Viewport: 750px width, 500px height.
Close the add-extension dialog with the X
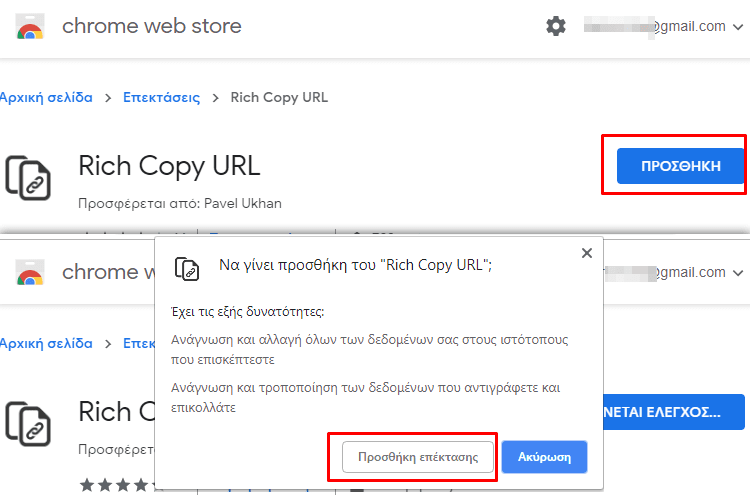587,253
